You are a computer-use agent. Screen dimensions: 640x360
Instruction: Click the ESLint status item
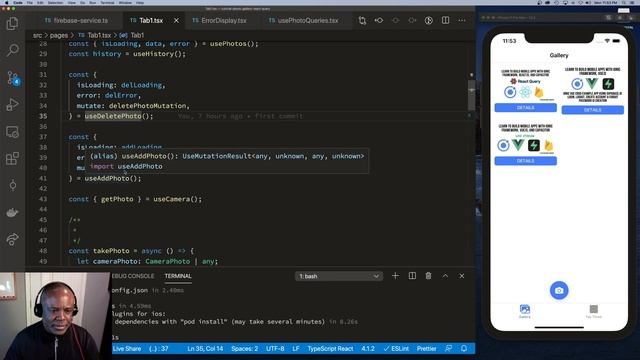click(x=396, y=349)
